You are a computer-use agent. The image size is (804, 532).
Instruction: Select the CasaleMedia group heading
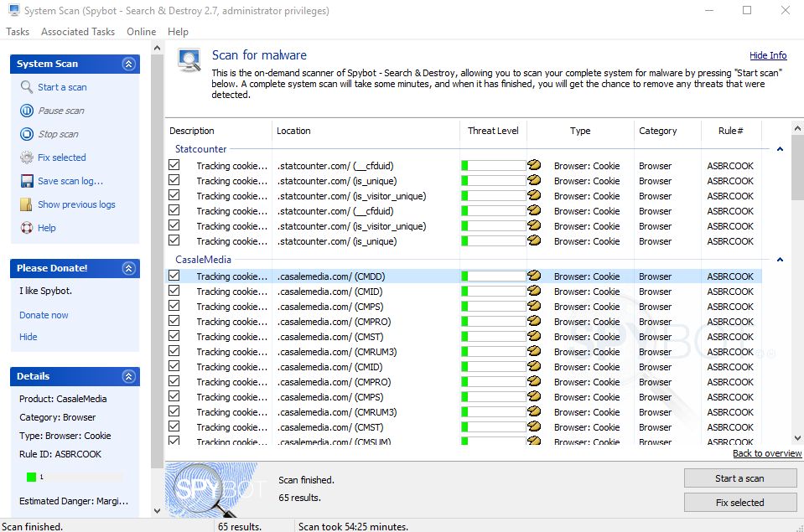204,260
